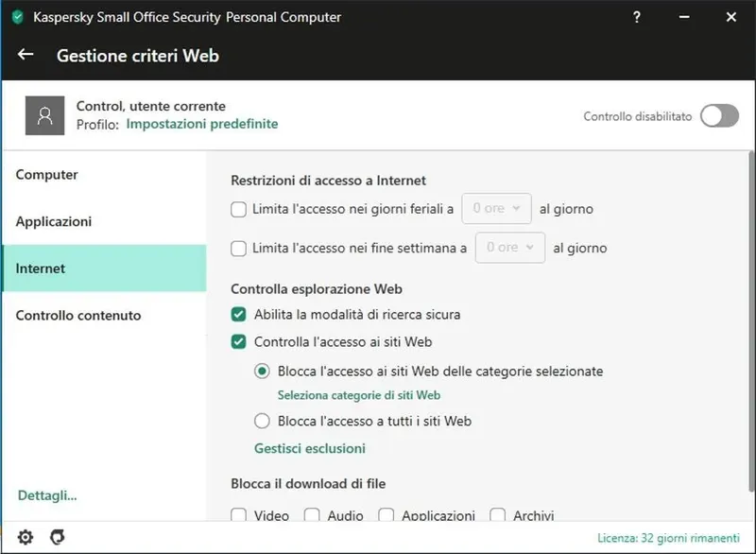756x554 pixels.
Task: Uncheck Abilita la modalità di ricerca sicura
Action: point(239,315)
